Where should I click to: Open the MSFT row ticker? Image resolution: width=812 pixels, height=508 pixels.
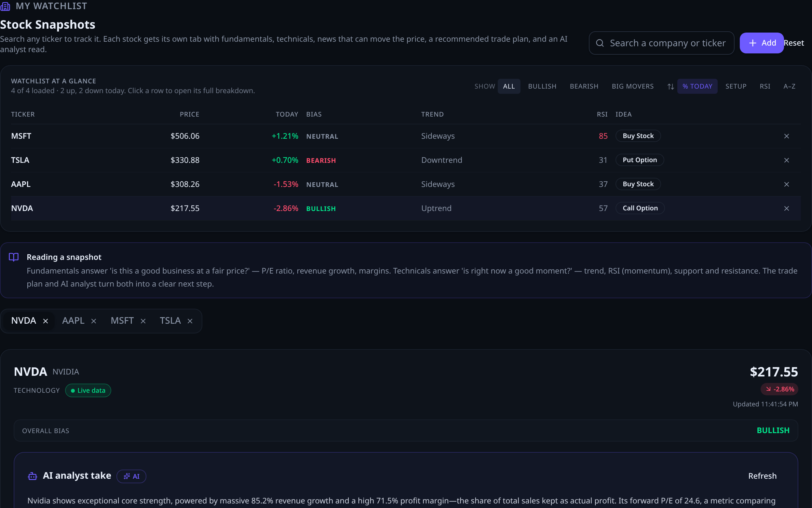21,136
